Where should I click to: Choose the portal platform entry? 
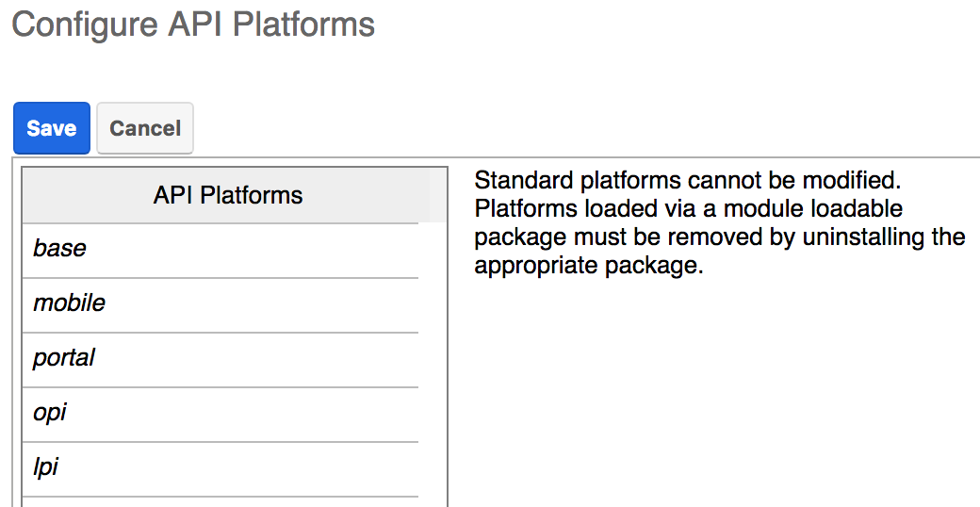[x=220, y=359]
